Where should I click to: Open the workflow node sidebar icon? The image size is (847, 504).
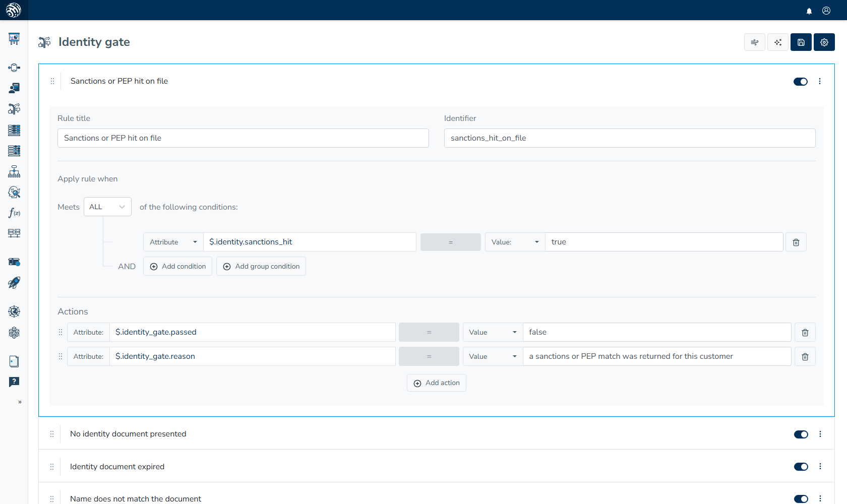(x=14, y=68)
